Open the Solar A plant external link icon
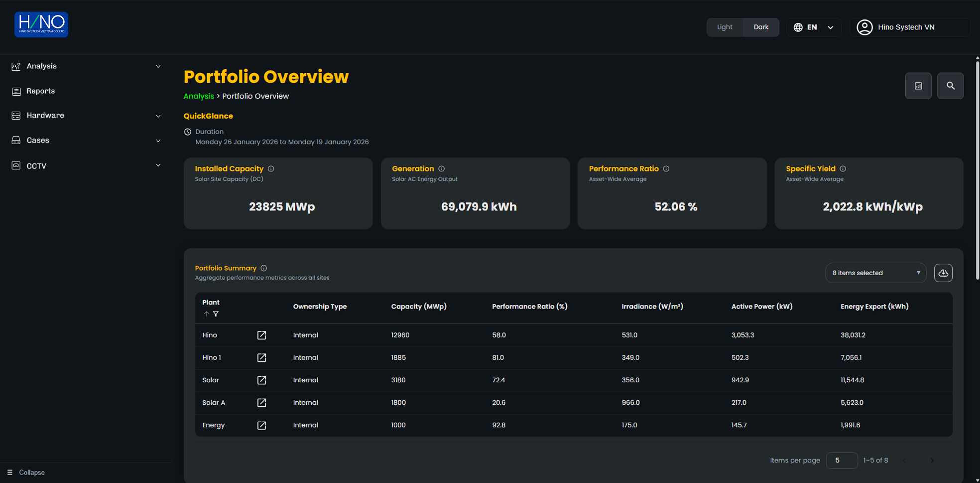 [x=261, y=403]
